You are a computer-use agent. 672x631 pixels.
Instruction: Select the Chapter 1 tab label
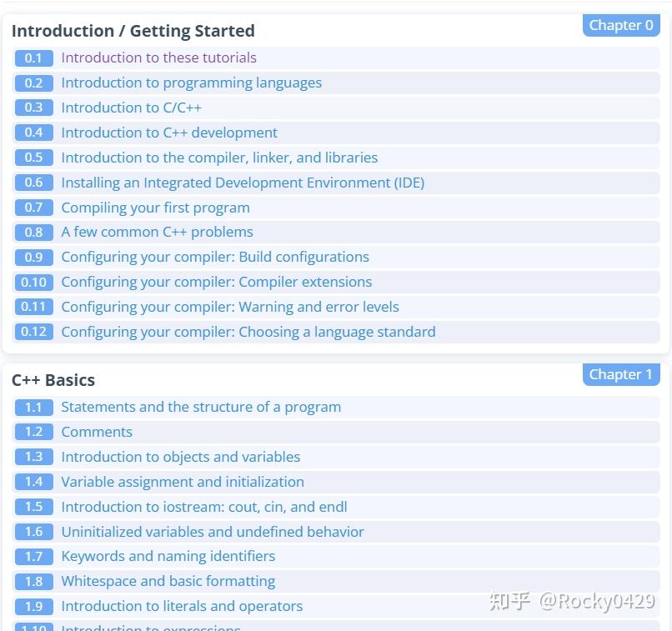pos(621,374)
